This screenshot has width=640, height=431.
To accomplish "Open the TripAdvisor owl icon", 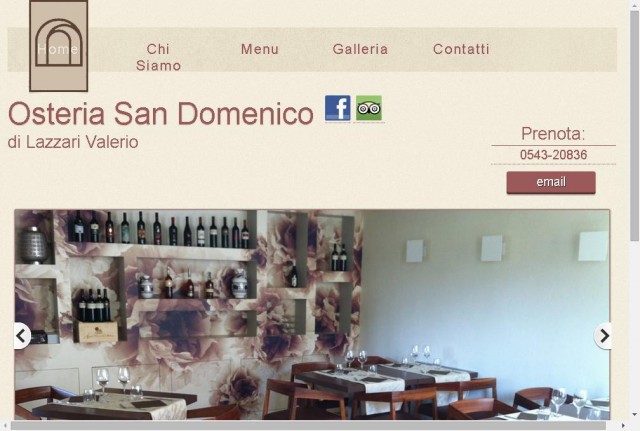I will 369,108.
